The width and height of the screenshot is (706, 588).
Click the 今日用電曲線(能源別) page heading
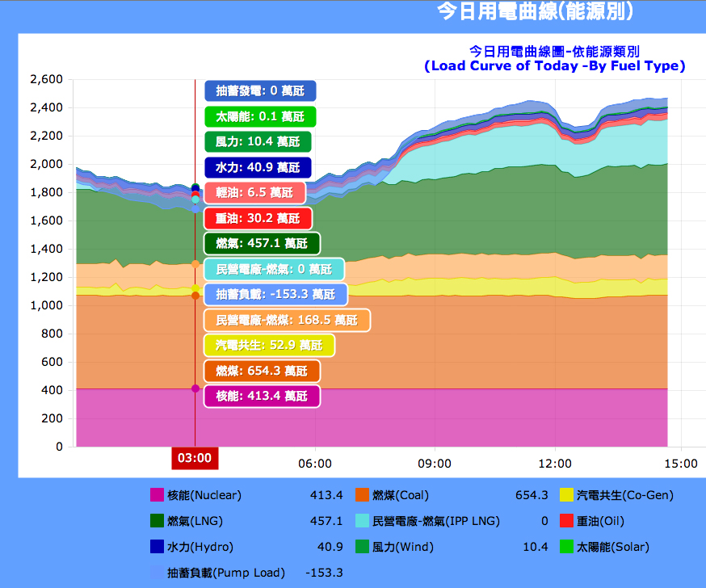coord(536,10)
